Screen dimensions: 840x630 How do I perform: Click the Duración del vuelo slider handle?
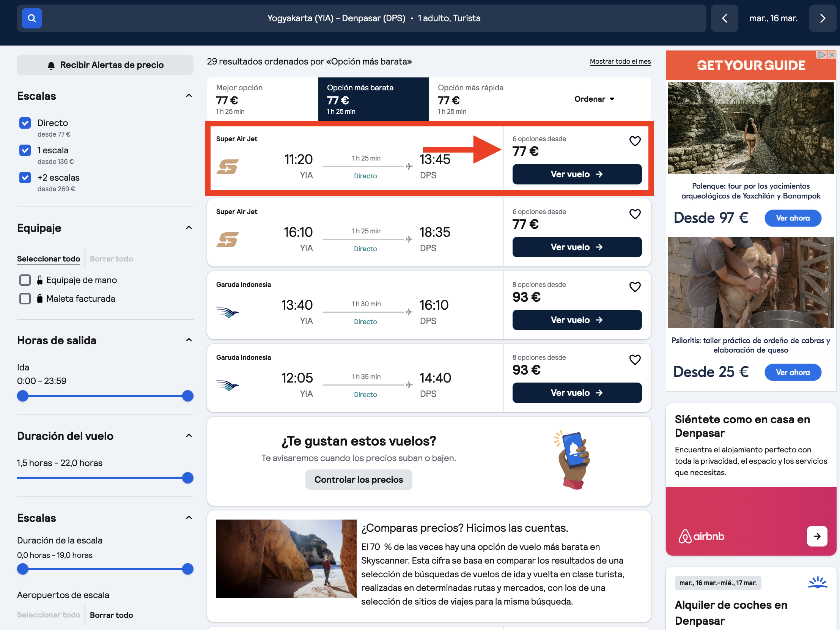pyautogui.click(x=187, y=478)
